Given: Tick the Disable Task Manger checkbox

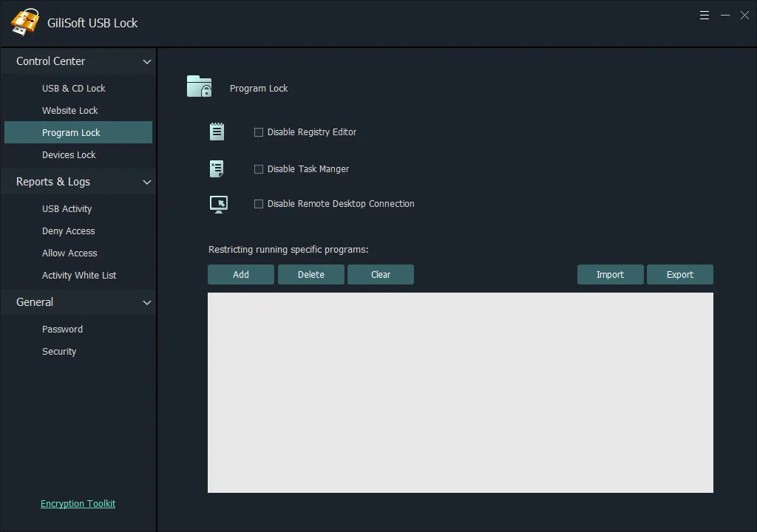Looking at the screenshot, I should tap(259, 169).
